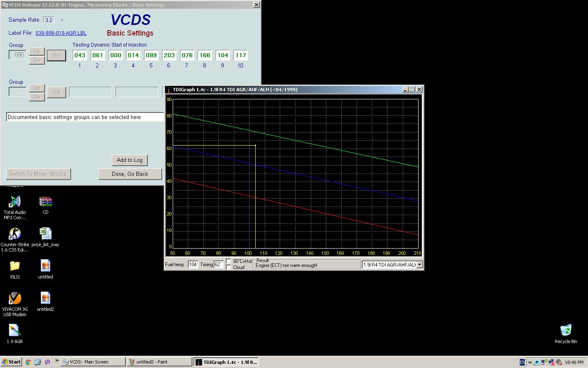
Task: Switch to VCDS: Main Screen taskbar item
Action: [93, 362]
